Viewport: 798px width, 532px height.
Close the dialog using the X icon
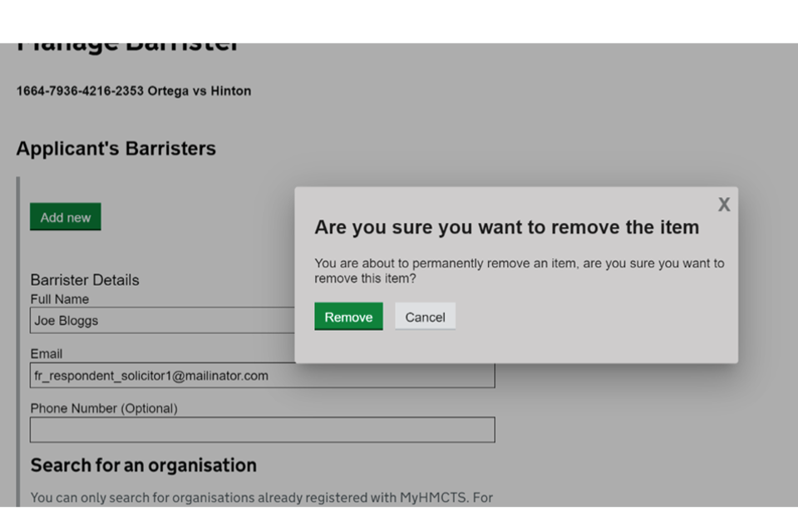[723, 204]
